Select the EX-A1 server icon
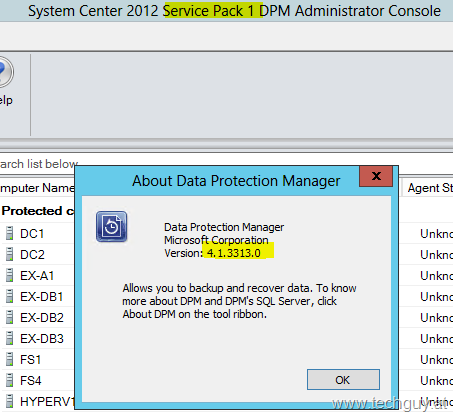Image resolution: width=453 pixels, height=414 pixels. [10, 275]
